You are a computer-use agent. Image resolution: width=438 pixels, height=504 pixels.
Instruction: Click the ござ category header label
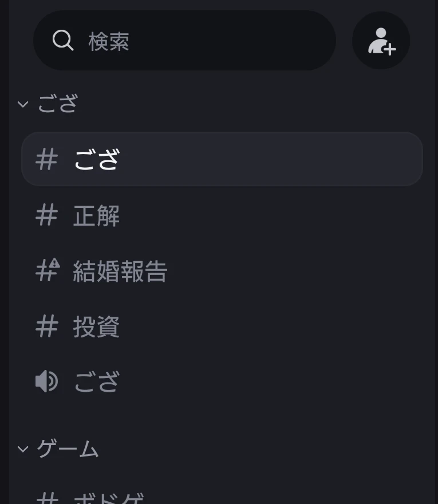coord(58,104)
